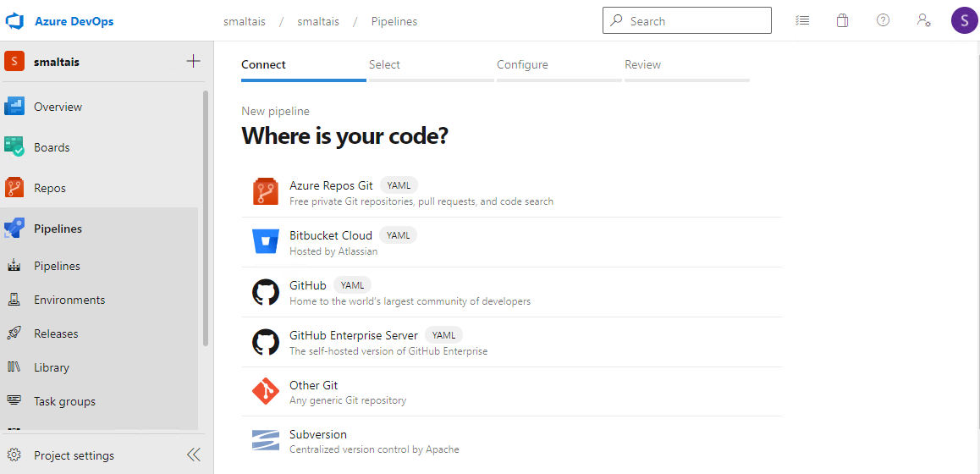Viewport: 980px width, 474px height.
Task: Open the Configure step tab
Action: (522, 65)
